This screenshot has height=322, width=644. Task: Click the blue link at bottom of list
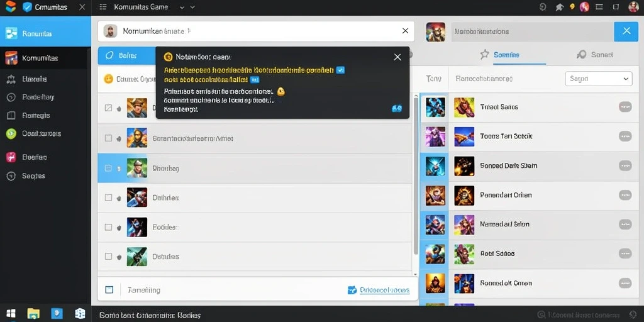[384, 290]
